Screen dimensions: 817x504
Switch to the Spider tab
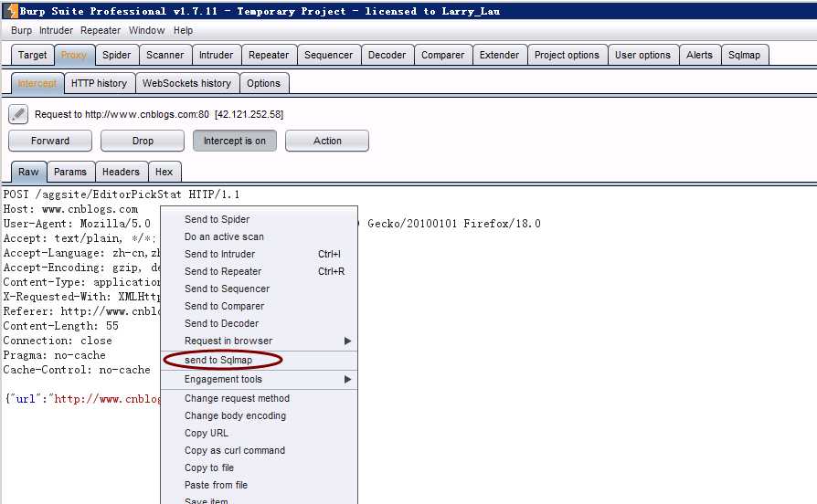tap(117, 55)
